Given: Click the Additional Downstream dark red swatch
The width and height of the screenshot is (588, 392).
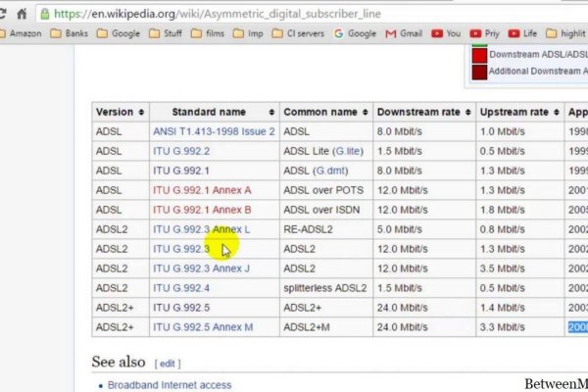Looking at the screenshot, I should pos(479,72).
